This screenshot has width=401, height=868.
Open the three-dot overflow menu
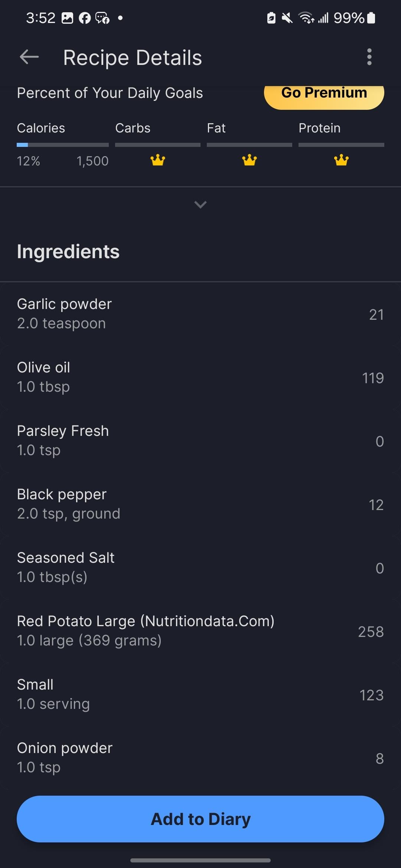pos(369,57)
